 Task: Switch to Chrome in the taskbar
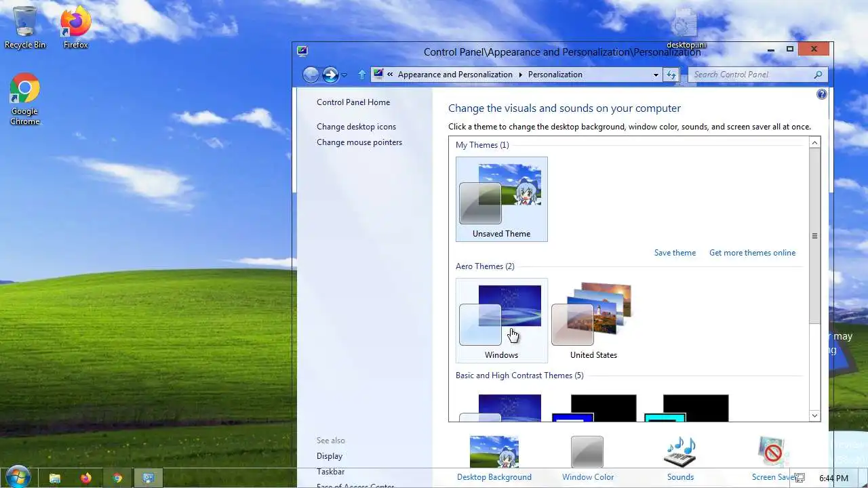117,478
